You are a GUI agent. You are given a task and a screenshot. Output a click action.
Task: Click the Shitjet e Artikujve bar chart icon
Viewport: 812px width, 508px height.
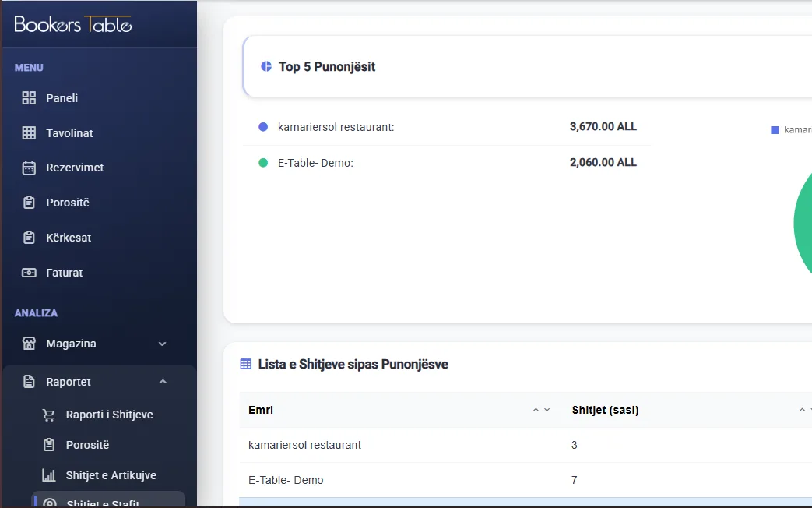point(49,474)
